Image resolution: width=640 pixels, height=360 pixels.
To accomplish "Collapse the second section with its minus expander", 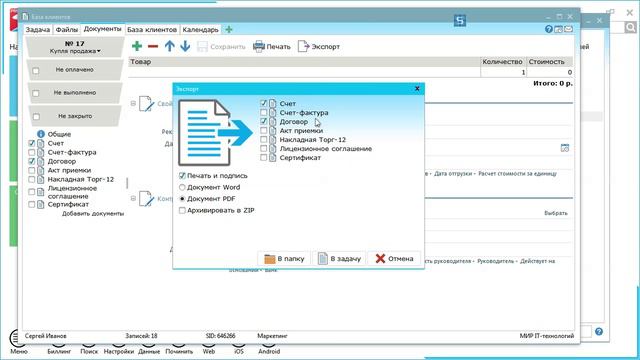I will [x=133, y=198].
